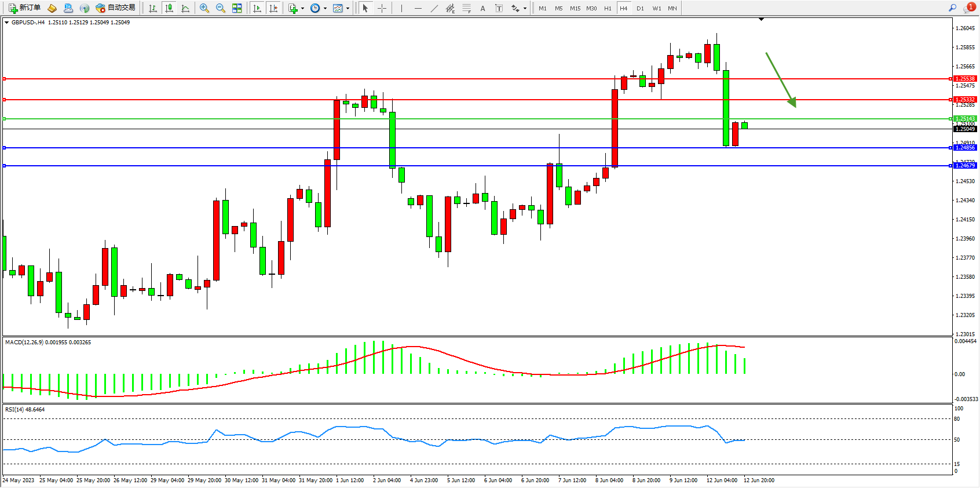Zoom out of the chart
The width and height of the screenshot is (980, 488).
221,8
